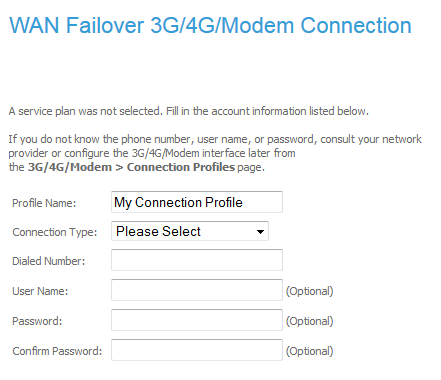Viewport: 441px width, 380px height.
Task: Click the WAN Failover 3G/4G/Modem Connection heading
Action: [210, 25]
